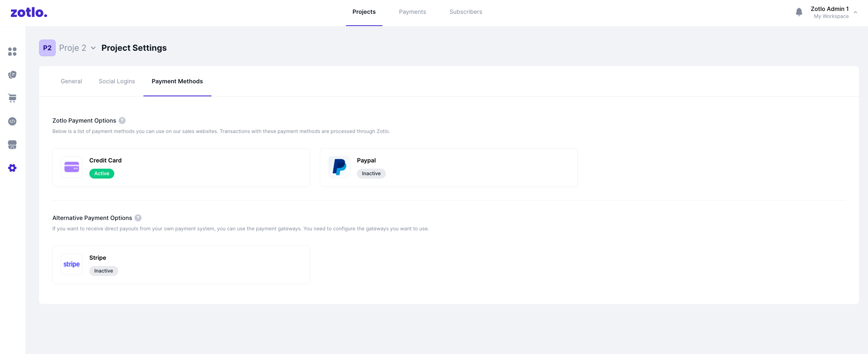Open the dashboard grid icon in sidebar
Viewport: 868px width, 354px height.
pos(12,52)
